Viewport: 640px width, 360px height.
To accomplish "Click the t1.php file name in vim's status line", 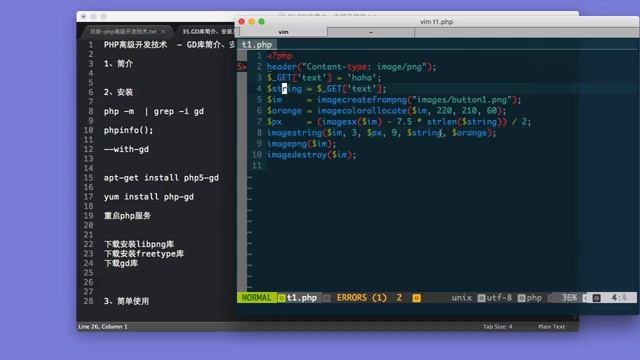I will 302,298.
